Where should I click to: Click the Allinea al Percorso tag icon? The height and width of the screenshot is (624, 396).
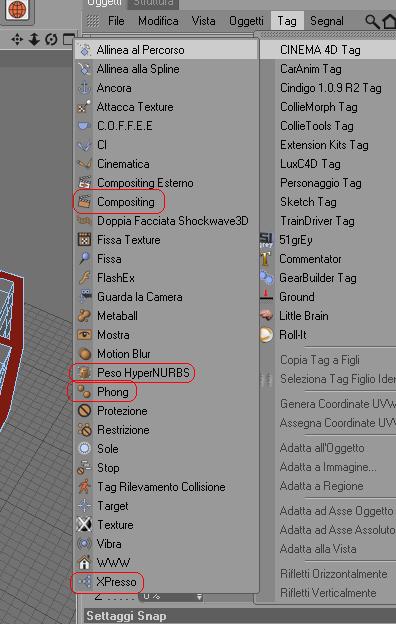click(84, 50)
